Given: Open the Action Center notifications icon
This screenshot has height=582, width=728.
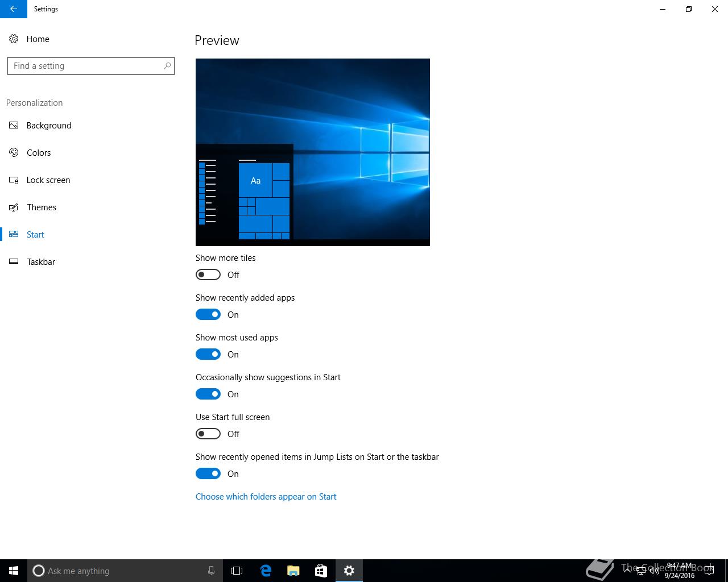Looking at the screenshot, I should click(709, 571).
